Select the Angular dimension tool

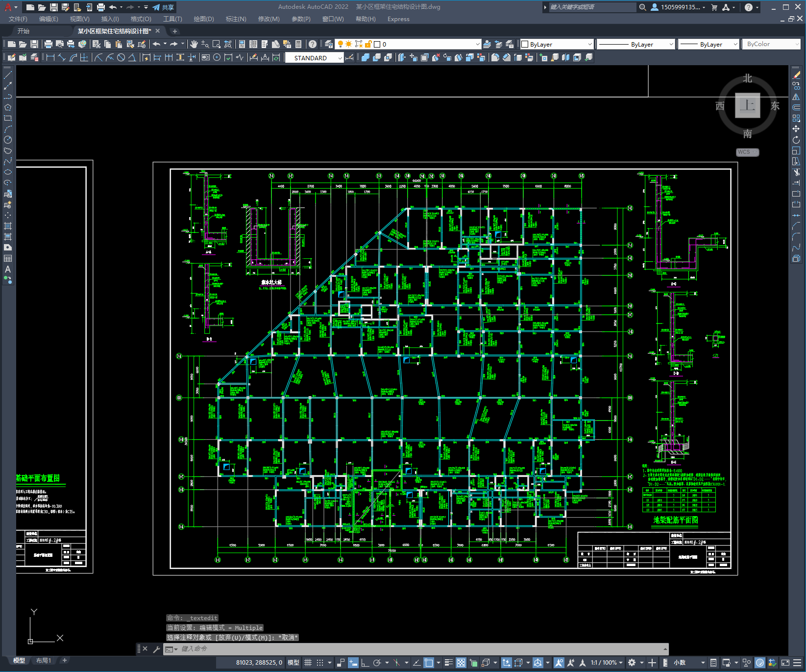click(x=132, y=57)
